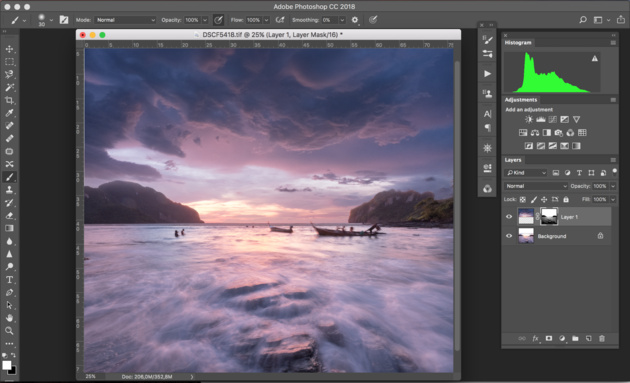Open the Layers panel Fill arrow
This screenshot has width=630, height=383.
613,199
